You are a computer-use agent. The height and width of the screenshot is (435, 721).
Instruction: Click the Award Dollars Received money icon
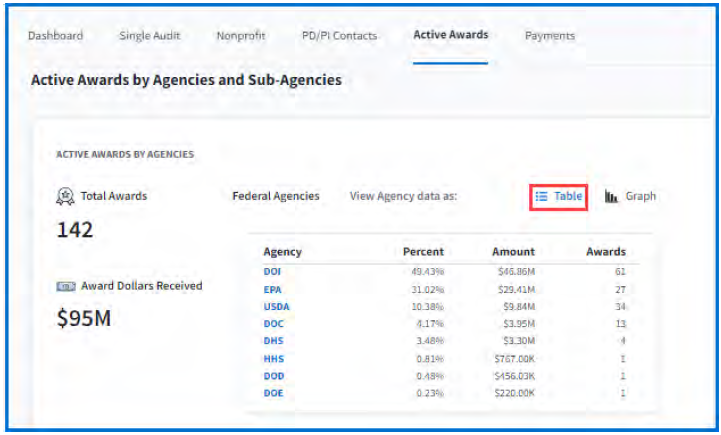[x=64, y=286]
